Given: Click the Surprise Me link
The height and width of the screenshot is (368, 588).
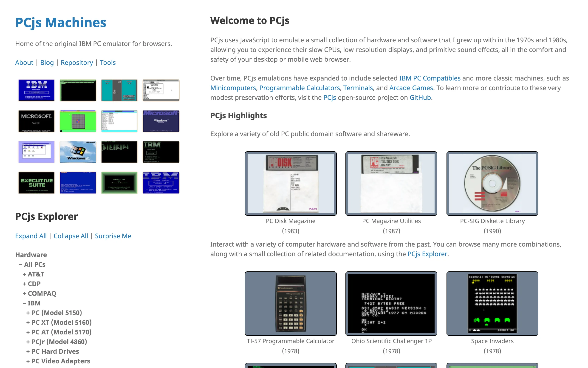Looking at the screenshot, I should click(113, 236).
